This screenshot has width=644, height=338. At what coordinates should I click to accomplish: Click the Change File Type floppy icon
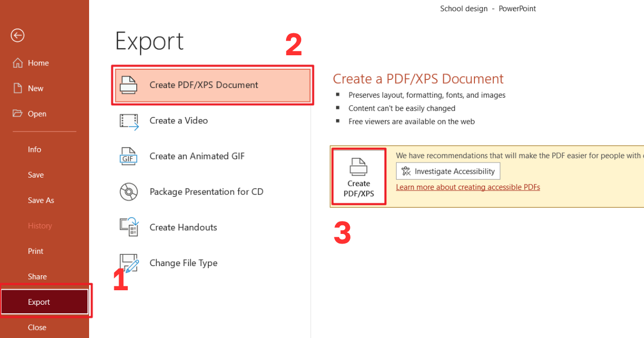[129, 263]
